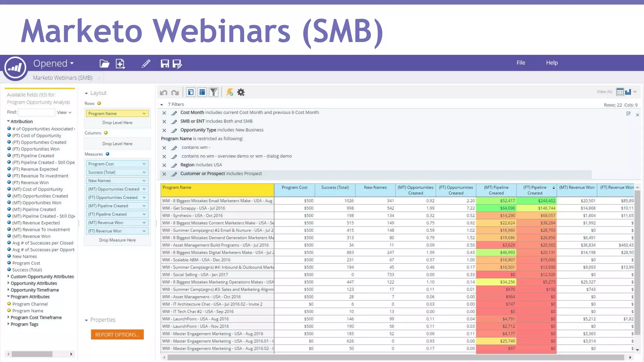644x362 pixels.
Task: Collapse the Attribution field group
Action: point(8,121)
